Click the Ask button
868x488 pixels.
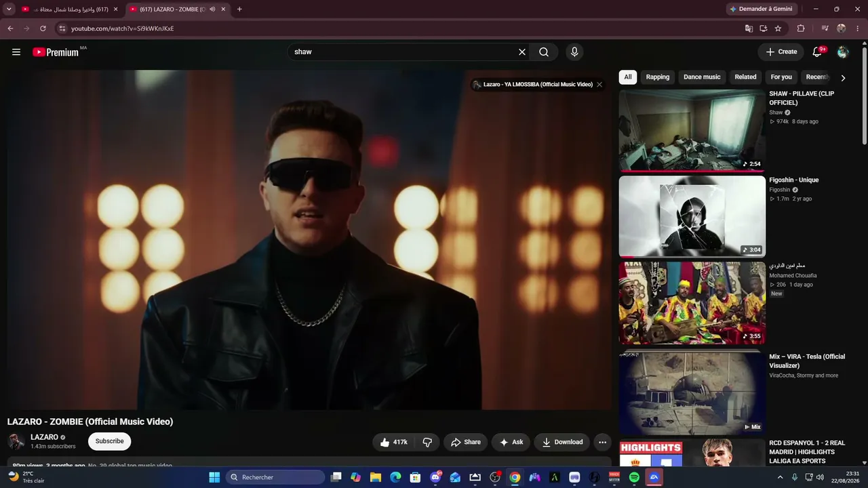pos(511,442)
